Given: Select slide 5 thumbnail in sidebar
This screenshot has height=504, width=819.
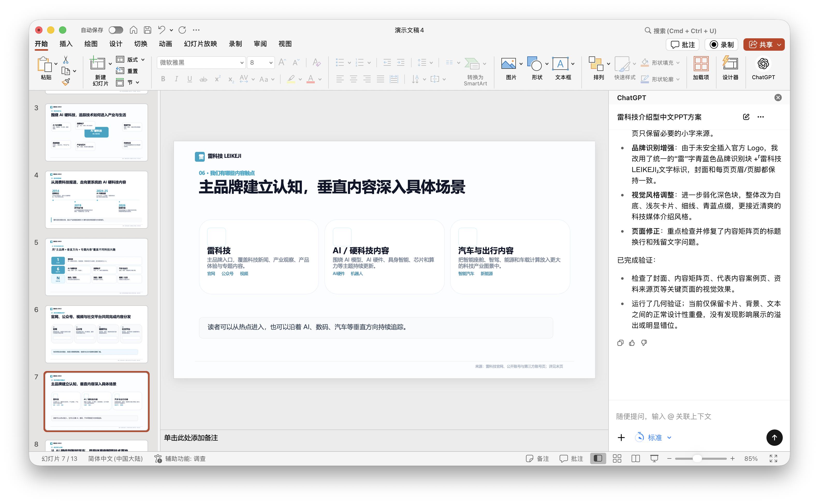Looking at the screenshot, I should coord(96,267).
